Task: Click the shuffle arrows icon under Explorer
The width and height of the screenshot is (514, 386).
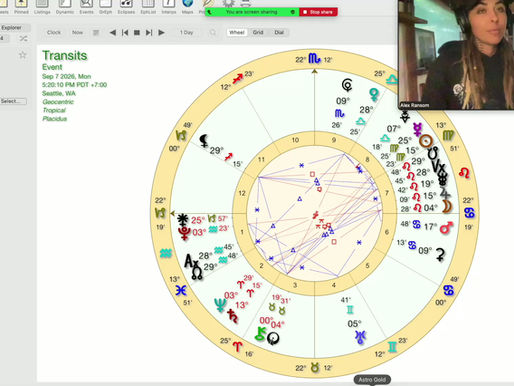Action: point(23,39)
